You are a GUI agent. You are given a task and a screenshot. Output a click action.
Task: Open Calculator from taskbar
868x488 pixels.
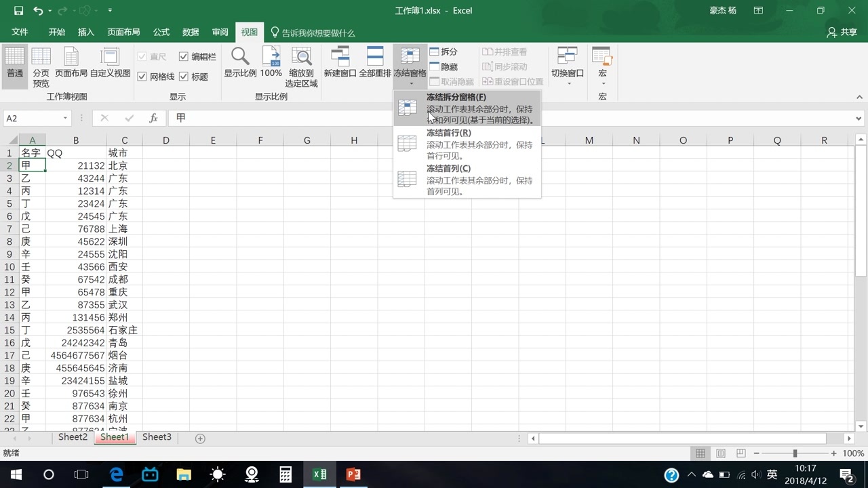click(285, 474)
